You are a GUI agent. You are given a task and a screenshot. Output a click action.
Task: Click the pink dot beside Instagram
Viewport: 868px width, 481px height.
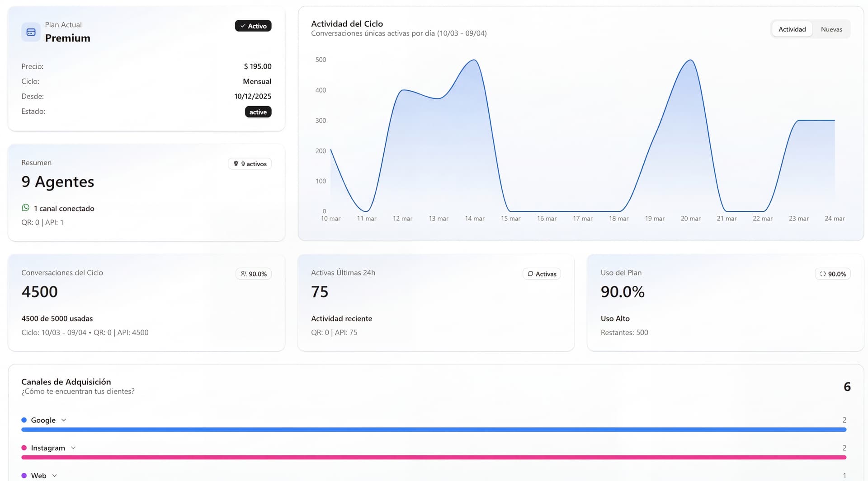24,448
